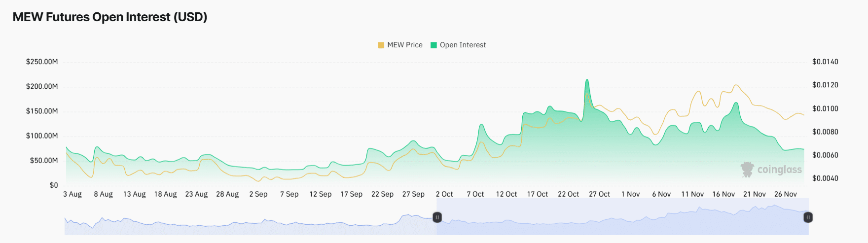Select the 27 Oct date label
Image resolution: width=868 pixels, height=243 pixels.
(599, 194)
